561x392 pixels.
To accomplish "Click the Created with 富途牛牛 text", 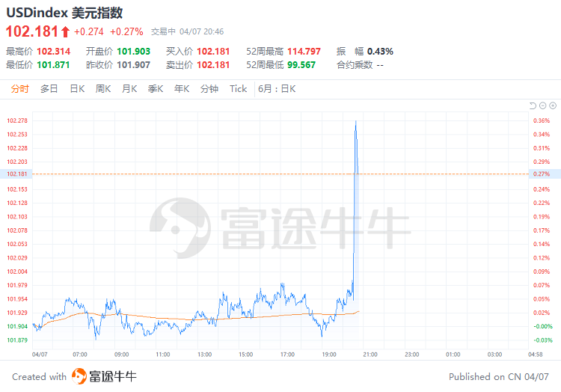I will pyautogui.click(x=74, y=376).
